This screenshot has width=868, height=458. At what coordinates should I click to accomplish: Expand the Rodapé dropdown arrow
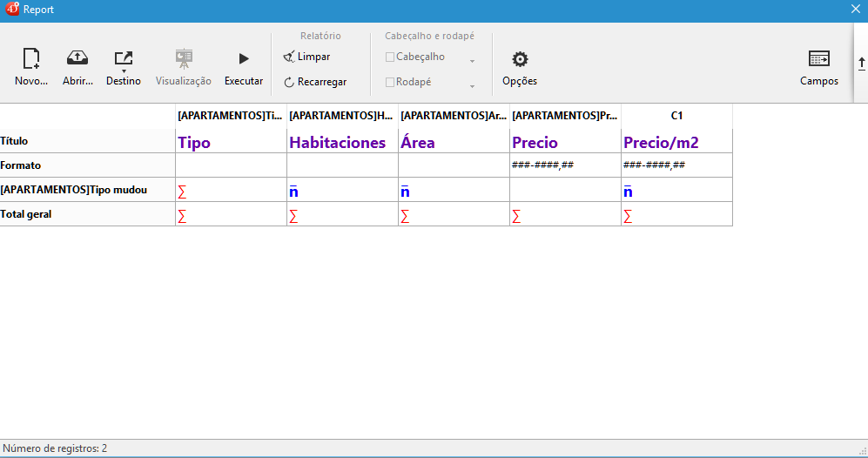472,87
